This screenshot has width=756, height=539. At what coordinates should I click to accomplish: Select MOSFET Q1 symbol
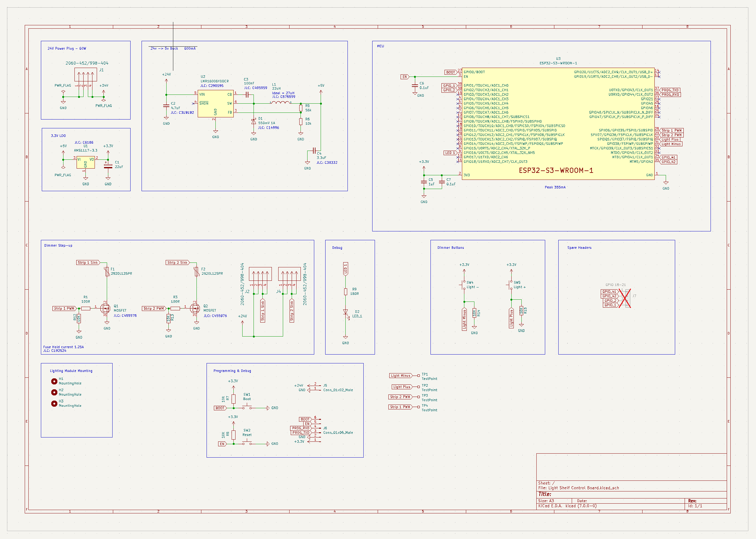pyautogui.click(x=106, y=308)
